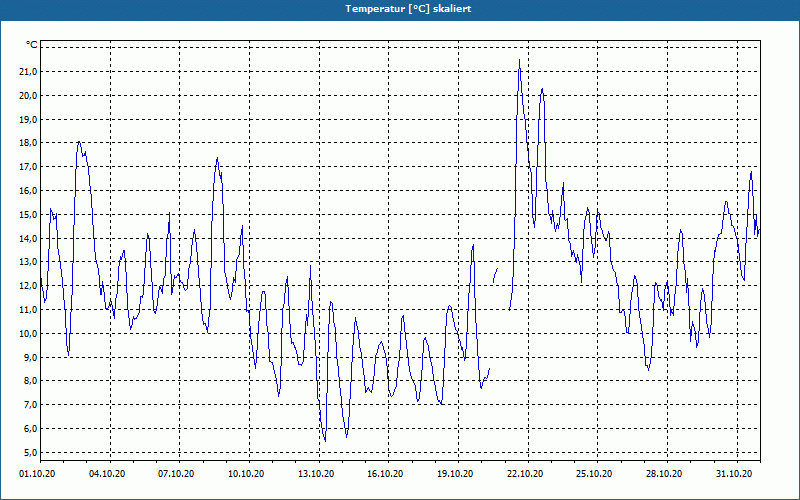Click the 28.10.20 date label

point(664,474)
